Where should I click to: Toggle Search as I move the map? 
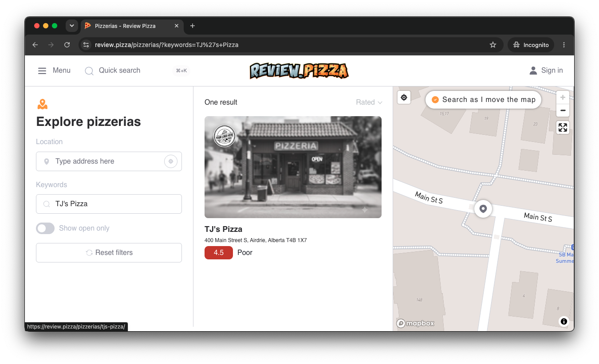pos(483,100)
